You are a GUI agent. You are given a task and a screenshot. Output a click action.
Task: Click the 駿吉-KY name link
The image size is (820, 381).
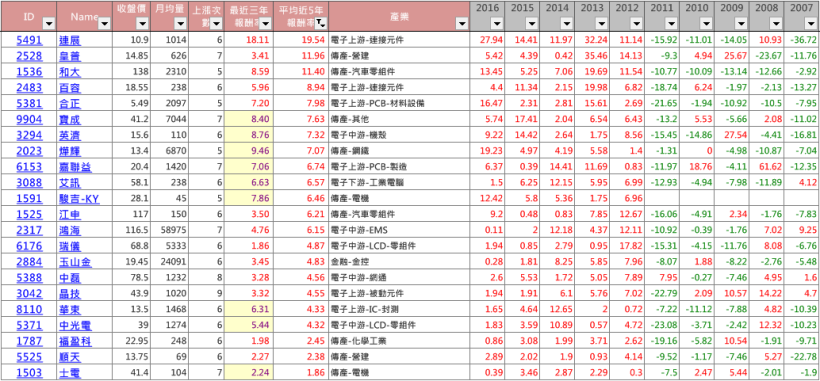point(78,199)
